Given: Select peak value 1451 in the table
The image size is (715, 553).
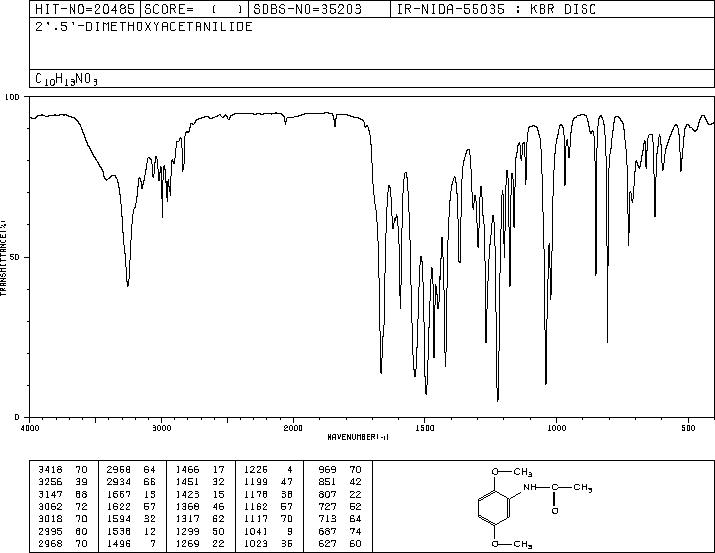Looking at the screenshot, I should (x=187, y=481).
